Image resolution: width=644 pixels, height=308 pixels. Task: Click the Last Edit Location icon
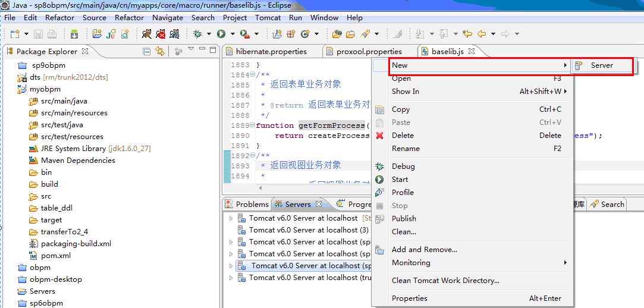click(x=467, y=34)
